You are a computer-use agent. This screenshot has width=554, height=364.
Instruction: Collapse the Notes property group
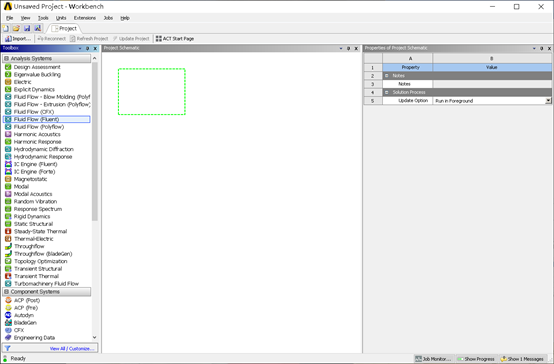click(x=387, y=76)
